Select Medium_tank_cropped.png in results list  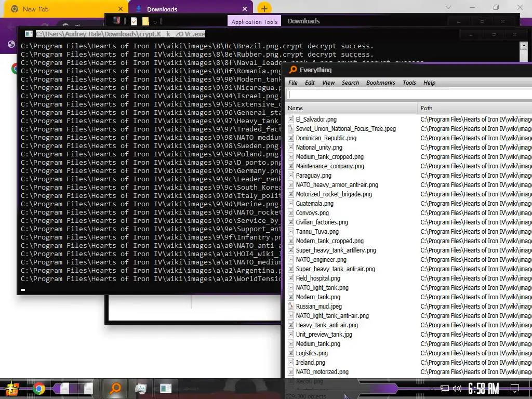click(329, 157)
